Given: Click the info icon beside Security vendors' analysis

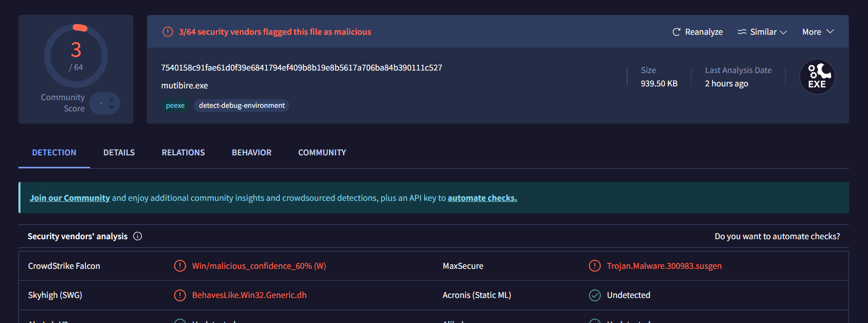Looking at the screenshot, I should pyautogui.click(x=138, y=236).
